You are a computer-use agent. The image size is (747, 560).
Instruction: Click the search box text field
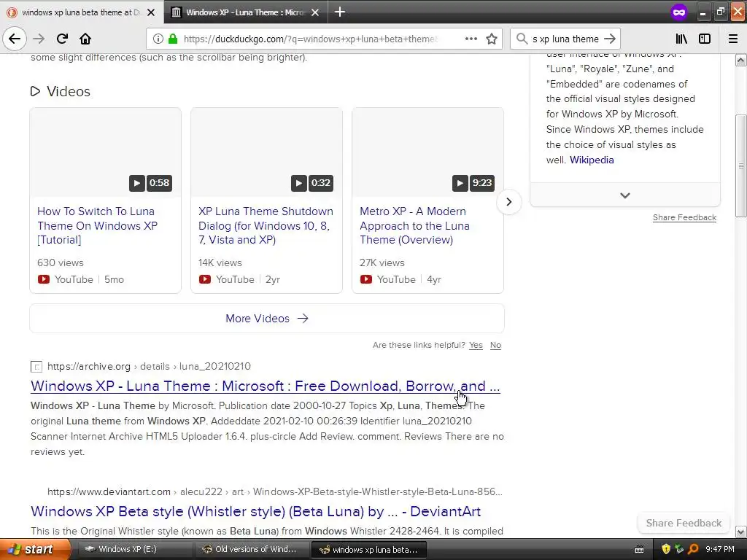point(565,39)
